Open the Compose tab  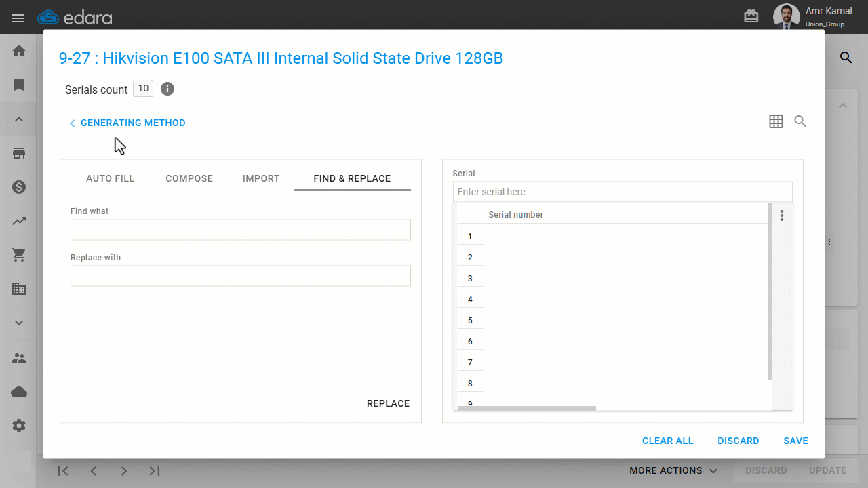189,178
